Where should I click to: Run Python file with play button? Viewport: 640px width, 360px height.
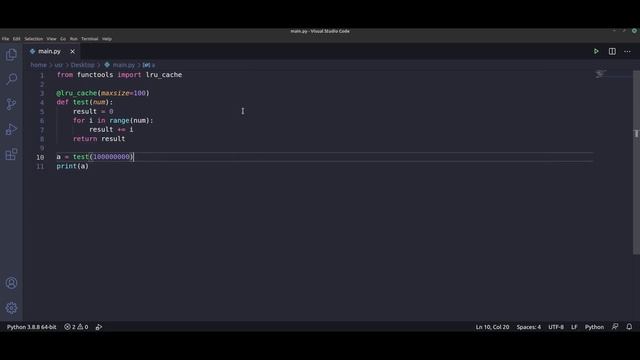coord(596,51)
